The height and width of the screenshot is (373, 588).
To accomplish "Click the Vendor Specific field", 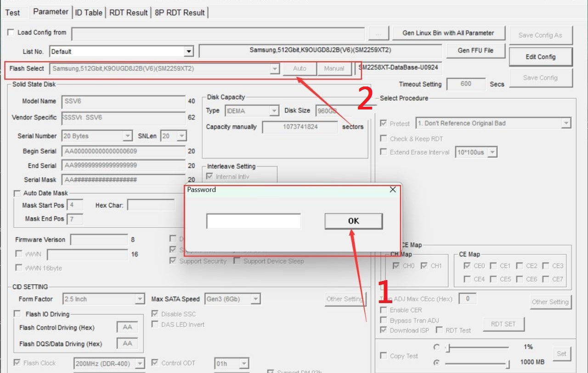I will 123,118.
